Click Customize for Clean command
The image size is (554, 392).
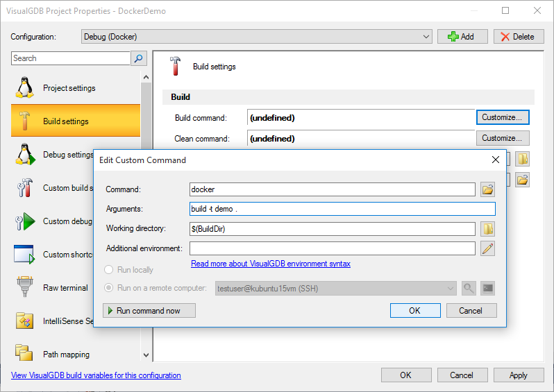coord(503,138)
